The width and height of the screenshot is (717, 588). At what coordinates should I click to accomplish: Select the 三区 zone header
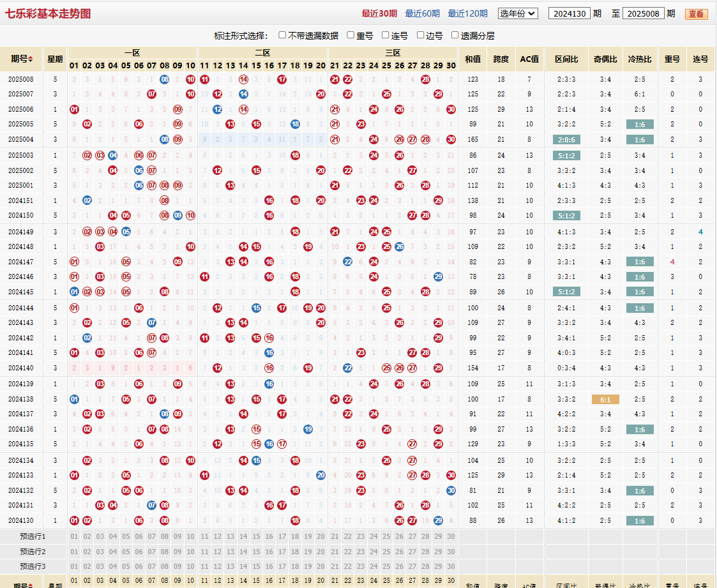coord(393,52)
